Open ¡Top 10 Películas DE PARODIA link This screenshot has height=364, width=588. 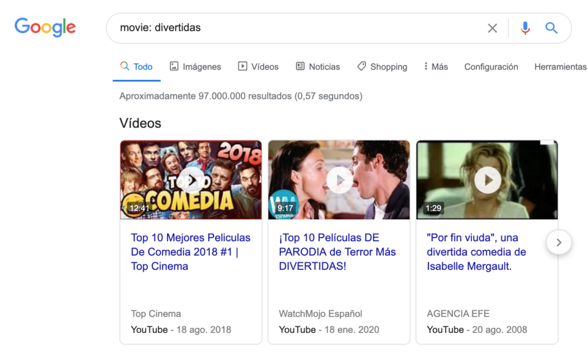(x=337, y=252)
